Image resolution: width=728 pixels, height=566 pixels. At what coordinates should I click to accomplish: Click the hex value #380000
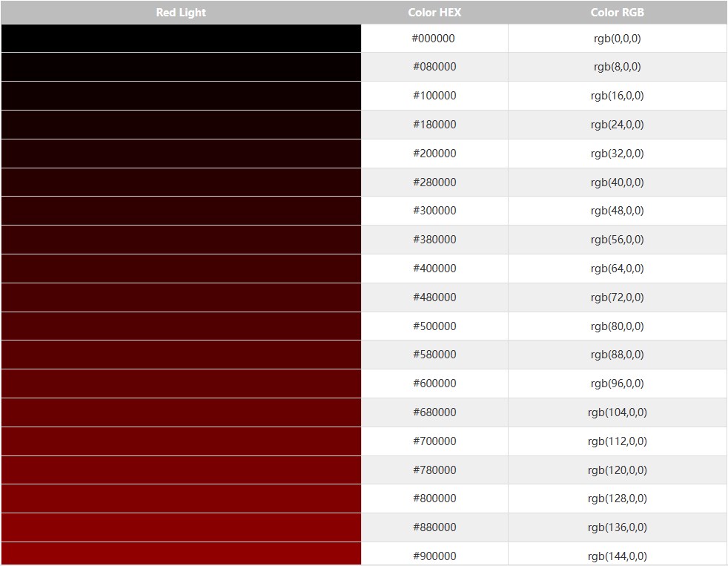coord(434,240)
